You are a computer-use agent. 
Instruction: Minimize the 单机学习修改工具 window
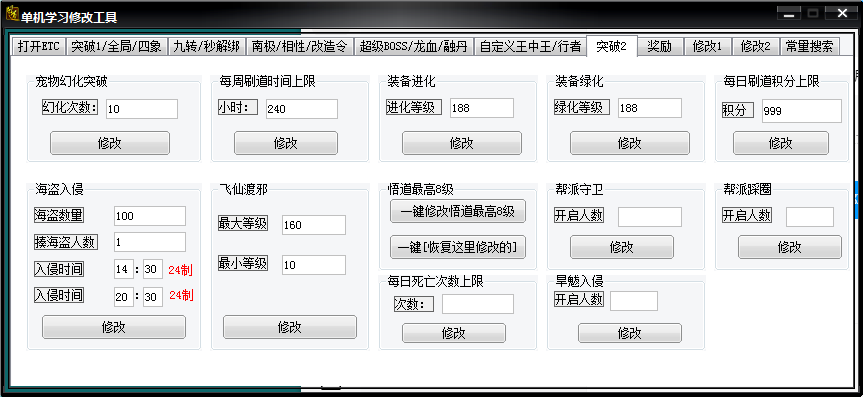pos(789,14)
